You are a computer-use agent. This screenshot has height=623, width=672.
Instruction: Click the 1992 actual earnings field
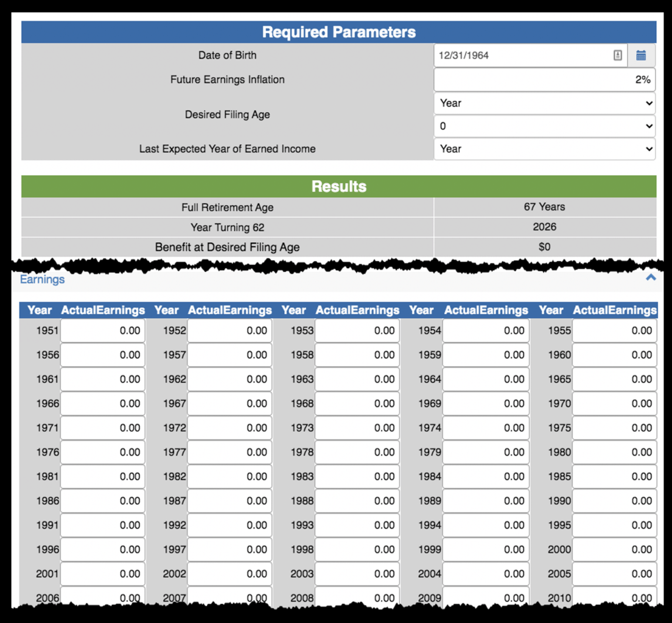pyautogui.click(x=229, y=525)
